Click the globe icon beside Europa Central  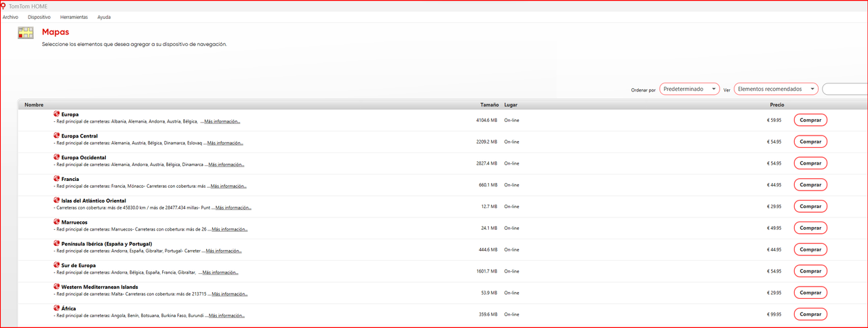click(57, 136)
